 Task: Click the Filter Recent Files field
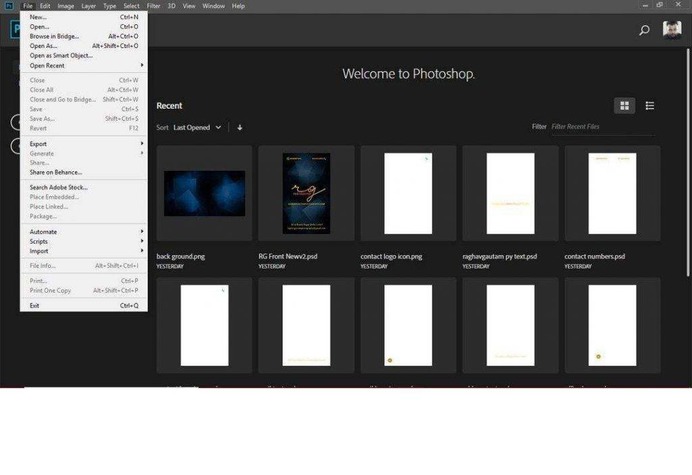point(603,127)
